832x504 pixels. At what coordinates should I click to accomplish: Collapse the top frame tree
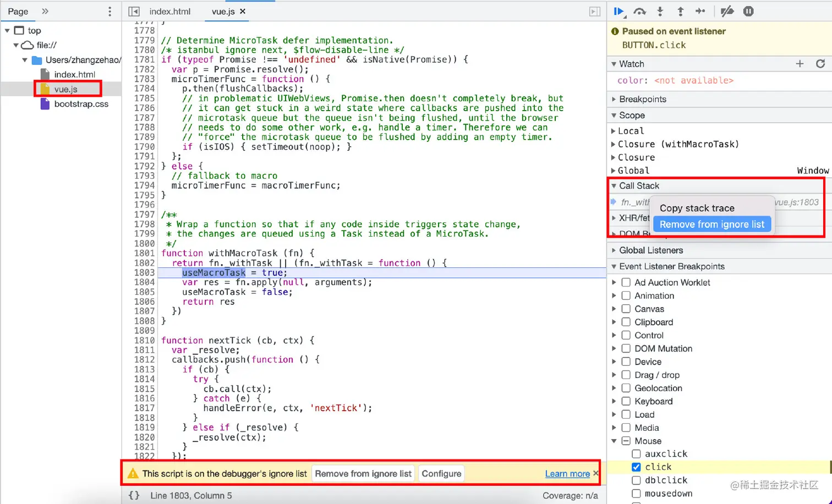click(x=7, y=30)
